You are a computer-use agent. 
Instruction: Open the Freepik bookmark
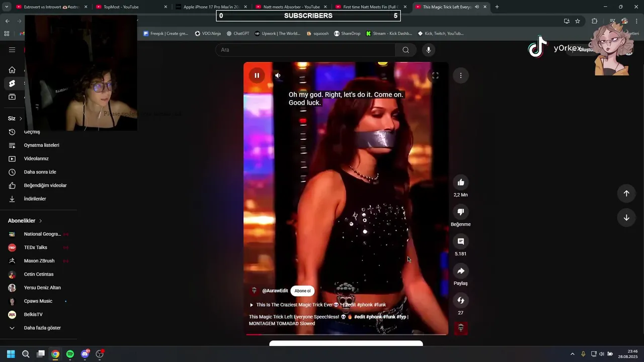click(166, 34)
